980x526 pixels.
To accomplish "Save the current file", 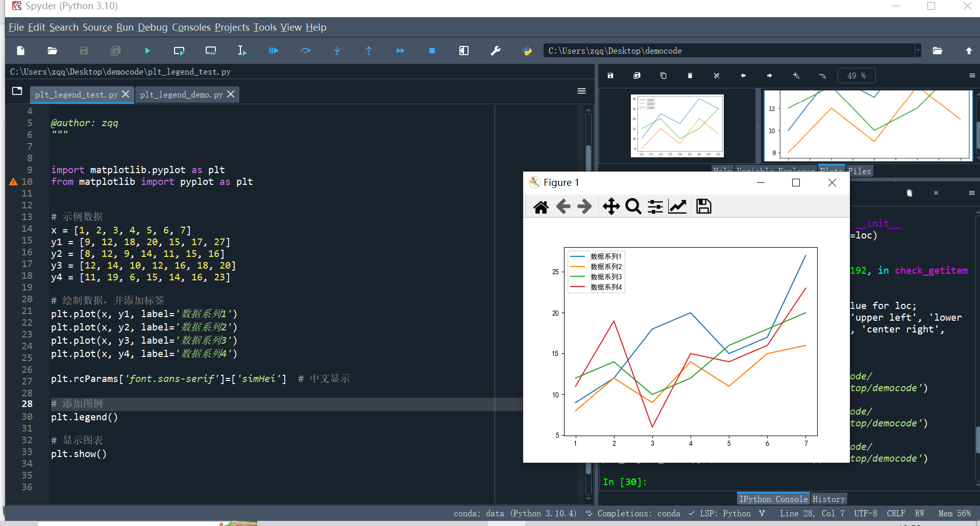I will [84, 51].
